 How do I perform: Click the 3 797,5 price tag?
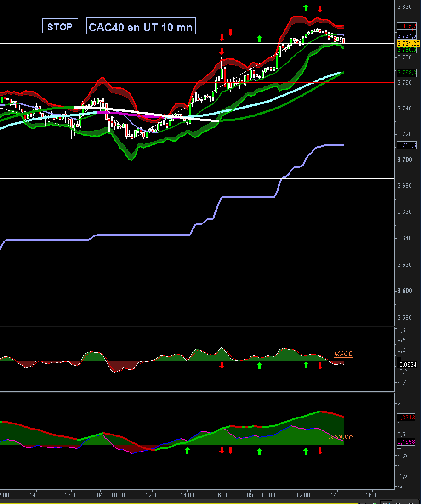(407, 36)
